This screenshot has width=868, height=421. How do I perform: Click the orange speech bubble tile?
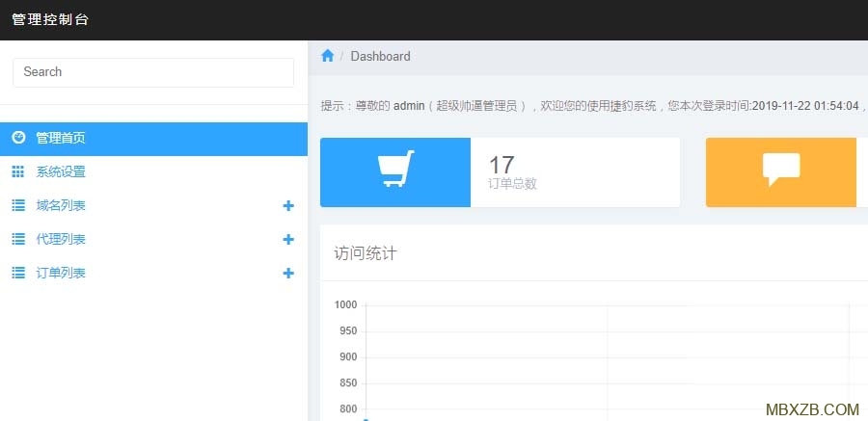pyautogui.click(x=781, y=172)
